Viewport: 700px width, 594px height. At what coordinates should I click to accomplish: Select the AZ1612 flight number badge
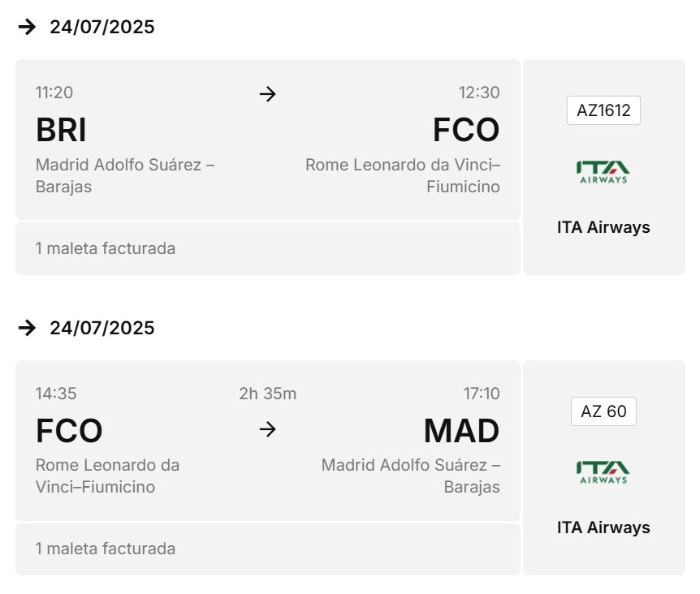point(603,110)
